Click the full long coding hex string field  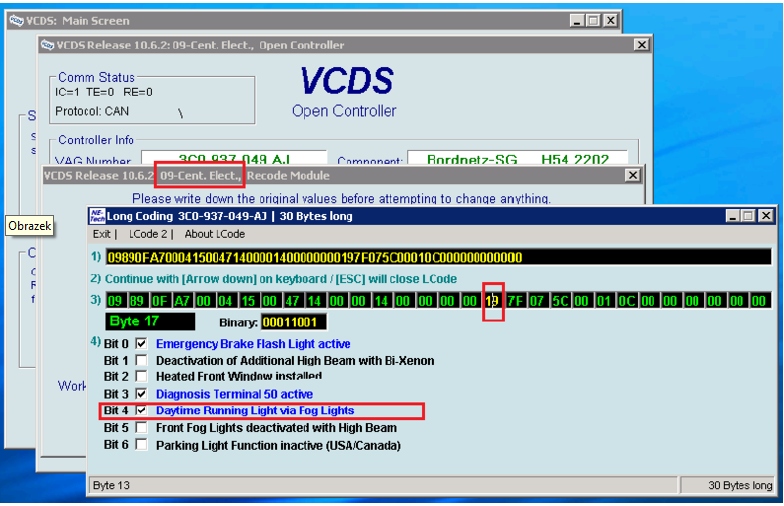tap(438, 257)
